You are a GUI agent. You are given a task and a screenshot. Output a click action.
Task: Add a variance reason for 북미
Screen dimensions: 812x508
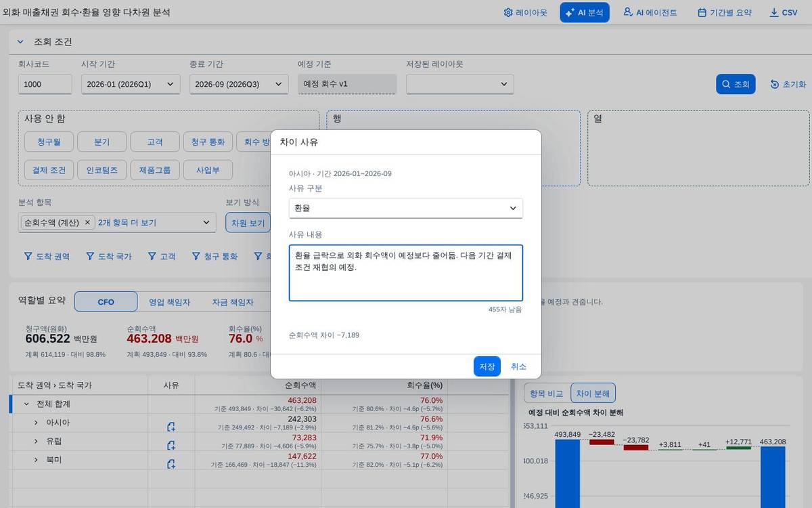point(171,464)
